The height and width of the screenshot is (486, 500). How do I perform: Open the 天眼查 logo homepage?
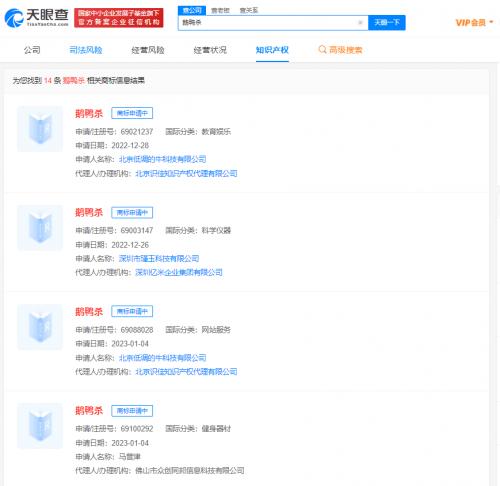pos(37,17)
